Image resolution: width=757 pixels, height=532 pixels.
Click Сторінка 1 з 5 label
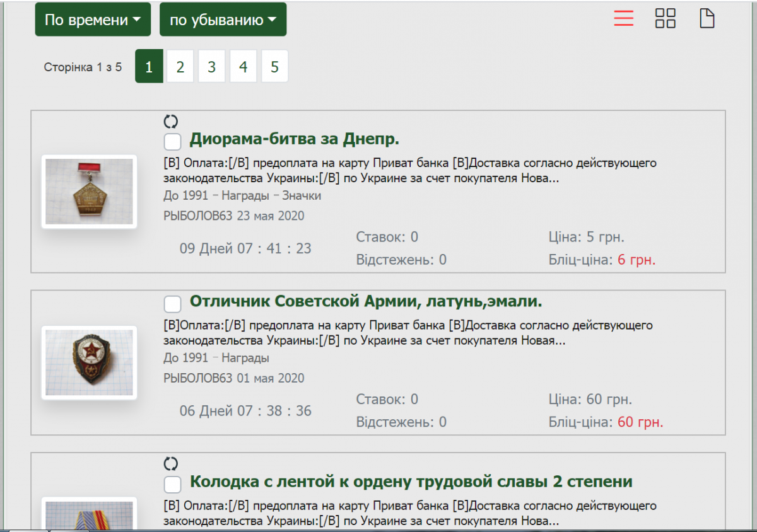[83, 67]
